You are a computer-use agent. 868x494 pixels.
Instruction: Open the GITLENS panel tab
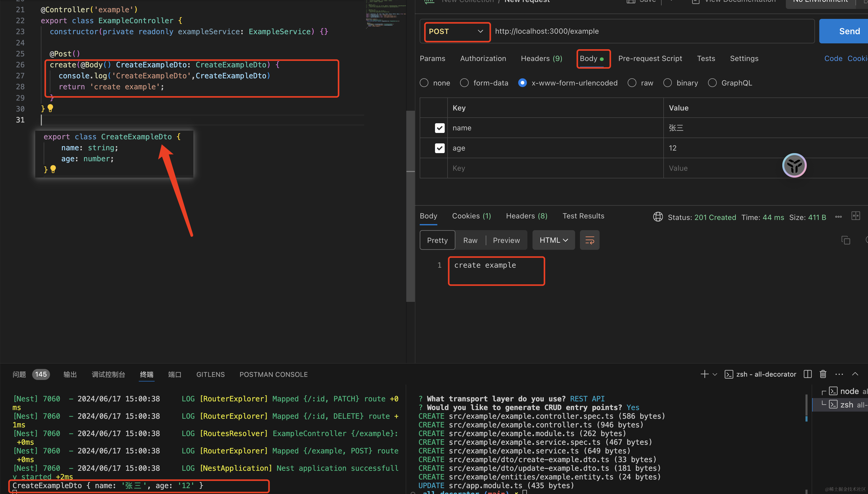click(x=210, y=375)
